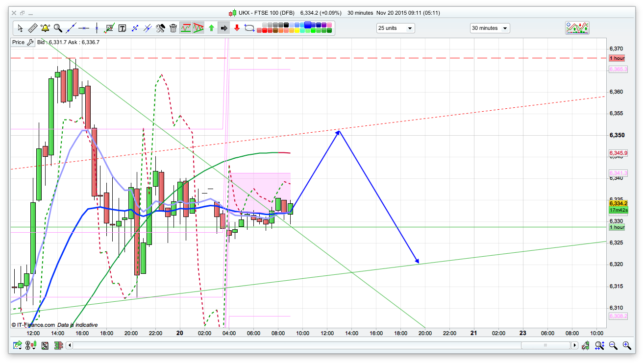
Task: Select the text annotation tool
Action: (x=122, y=28)
